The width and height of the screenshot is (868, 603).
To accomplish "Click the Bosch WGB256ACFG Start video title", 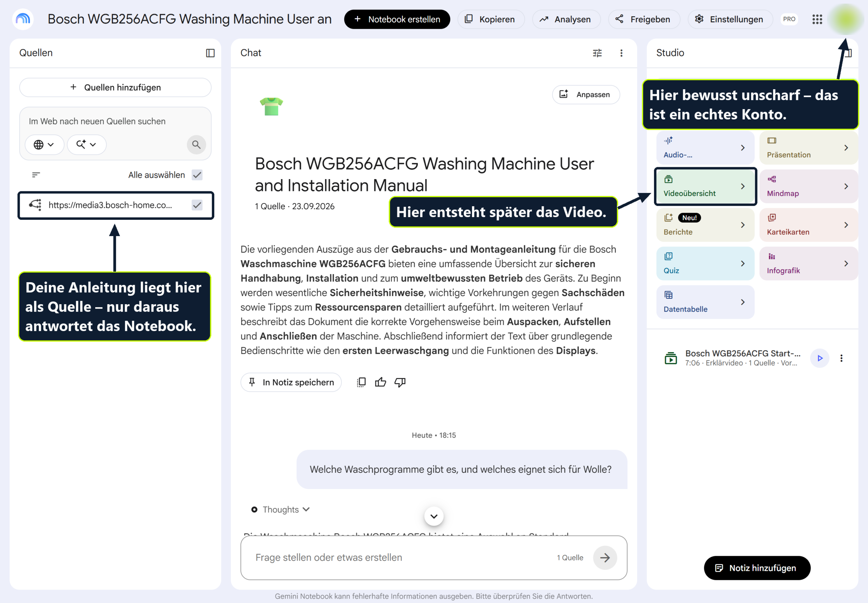I will click(x=743, y=353).
